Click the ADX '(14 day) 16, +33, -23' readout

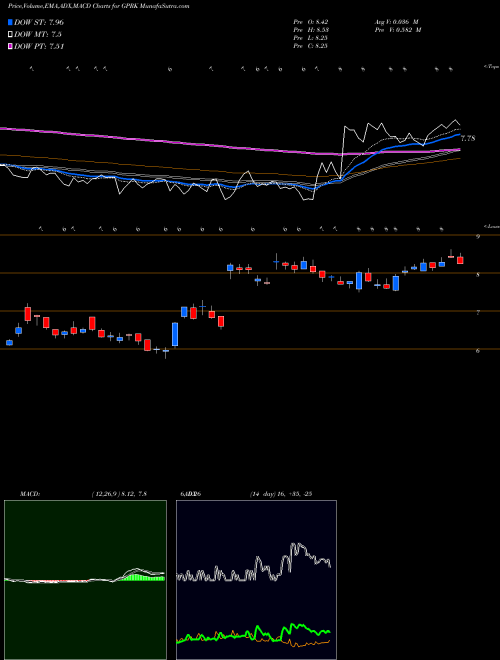280,494
